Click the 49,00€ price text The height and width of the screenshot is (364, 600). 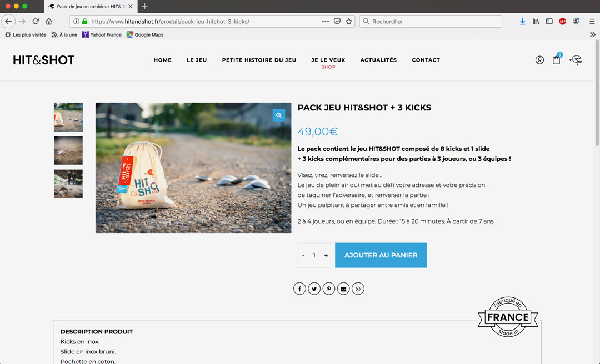pyautogui.click(x=318, y=132)
